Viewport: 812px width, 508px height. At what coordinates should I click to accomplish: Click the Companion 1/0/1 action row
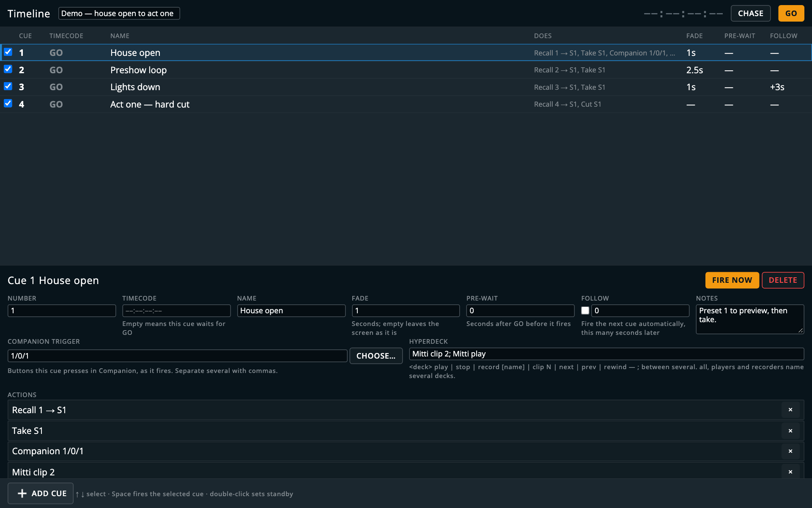tap(406, 451)
